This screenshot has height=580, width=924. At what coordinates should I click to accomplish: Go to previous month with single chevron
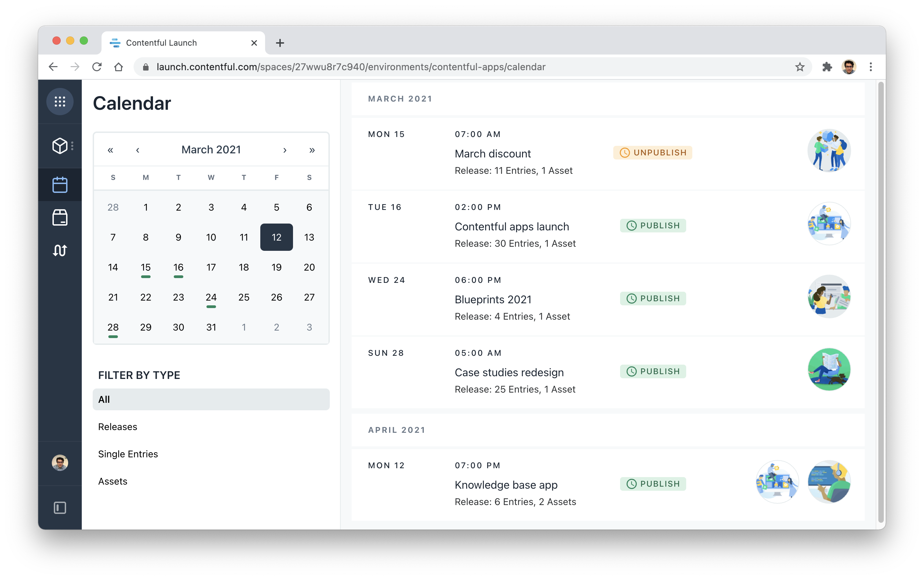(x=138, y=150)
